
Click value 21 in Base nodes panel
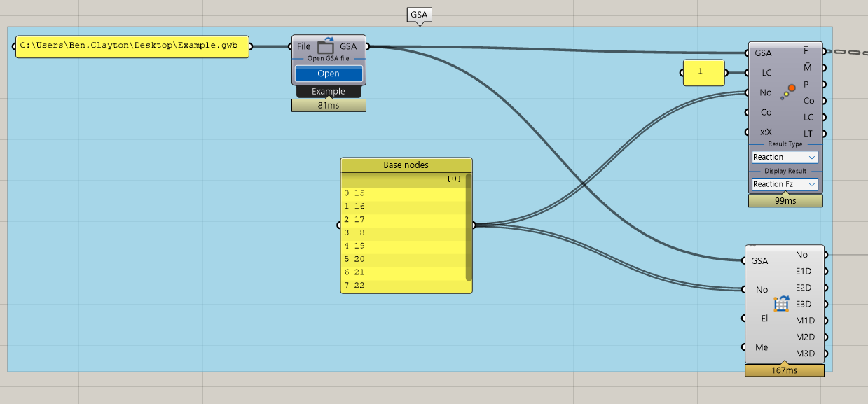pyautogui.click(x=359, y=272)
